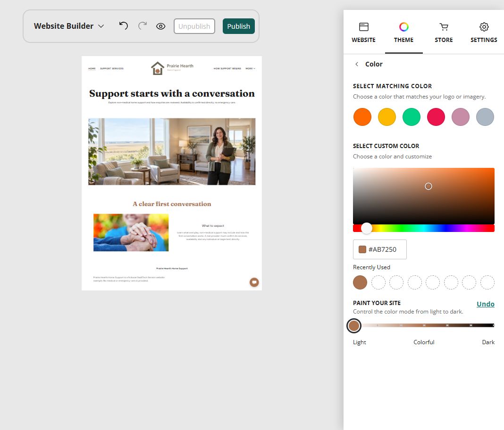Click HOW SUPPORT BEGINS in preview navigation
The height and width of the screenshot is (430, 504).
227,68
